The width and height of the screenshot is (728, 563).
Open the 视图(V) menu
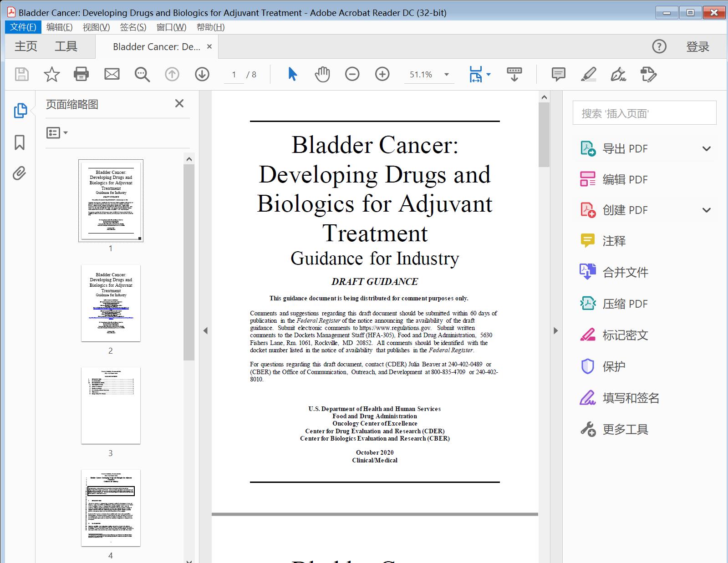(x=96, y=27)
